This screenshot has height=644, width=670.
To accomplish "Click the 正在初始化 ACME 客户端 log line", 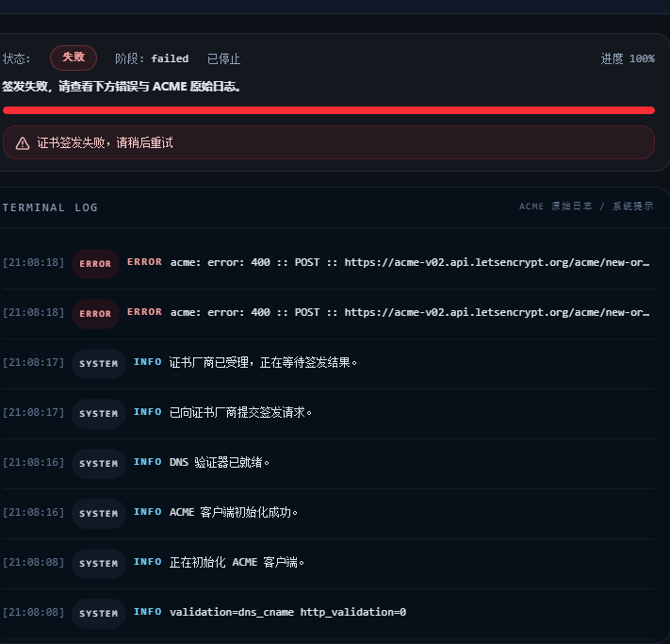I will 237,562.
